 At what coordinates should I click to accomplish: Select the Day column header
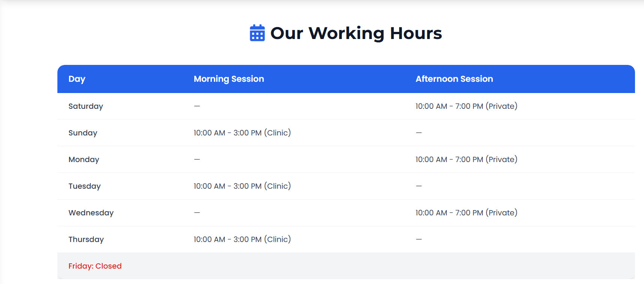point(77,79)
